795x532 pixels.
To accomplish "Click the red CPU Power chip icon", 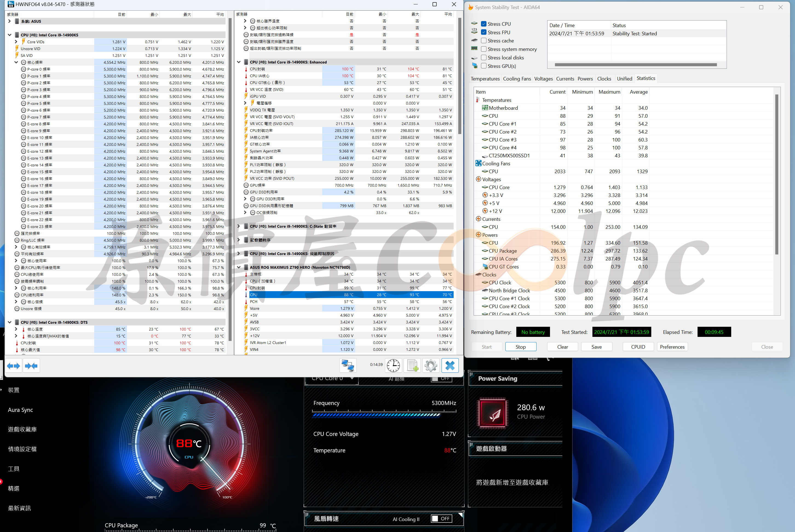I will (492, 413).
